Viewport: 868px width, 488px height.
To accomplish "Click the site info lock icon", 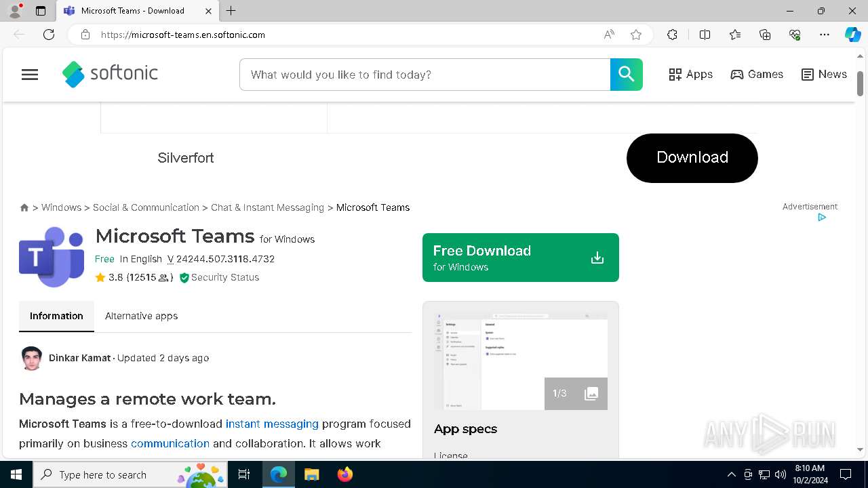I will (x=85, y=35).
